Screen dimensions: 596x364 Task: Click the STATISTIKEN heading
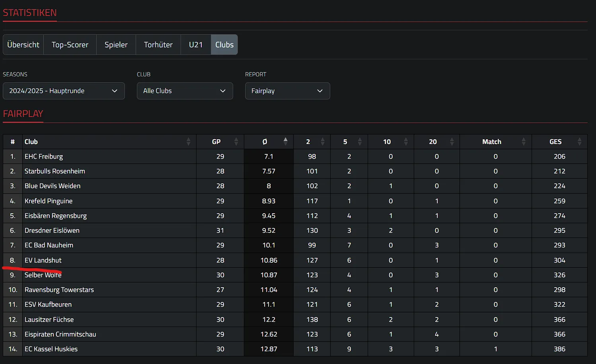click(30, 13)
